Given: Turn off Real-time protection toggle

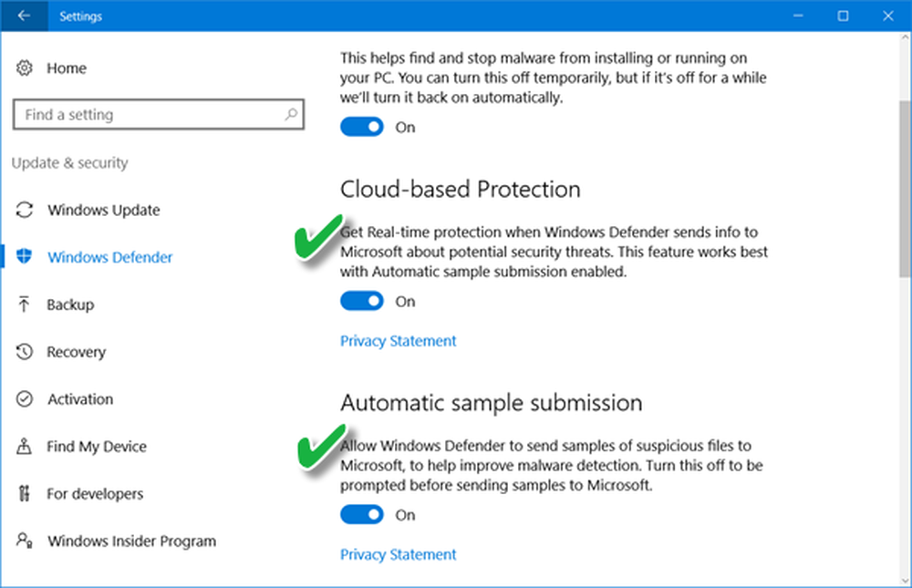Looking at the screenshot, I should (x=362, y=127).
